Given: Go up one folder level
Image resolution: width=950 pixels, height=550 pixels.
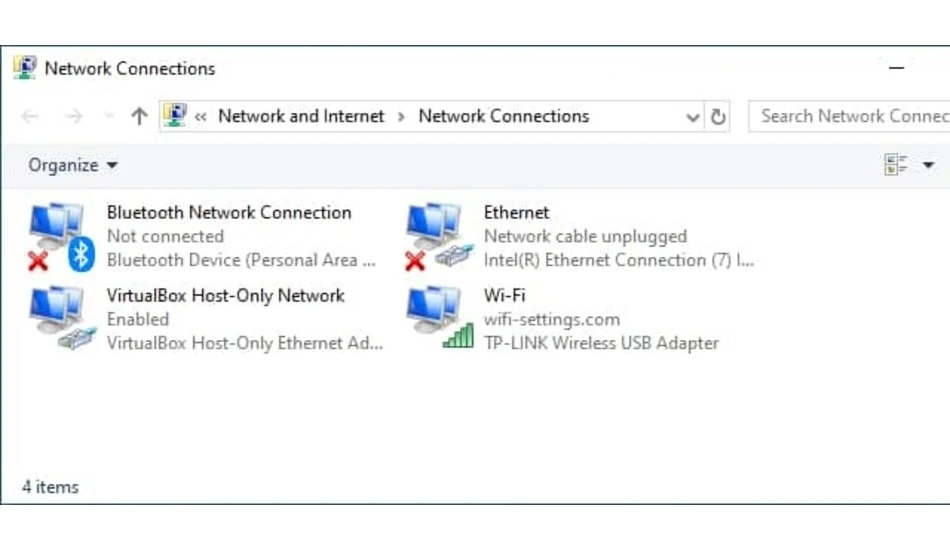Looking at the screenshot, I should 139,116.
